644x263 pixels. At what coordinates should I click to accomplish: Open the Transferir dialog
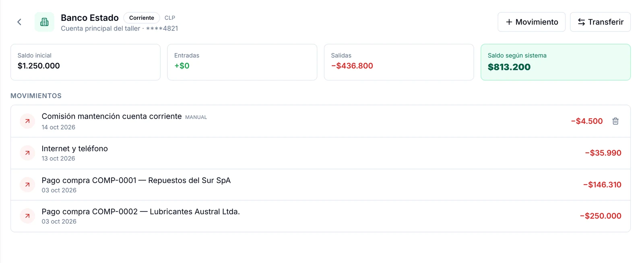pyautogui.click(x=600, y=22)
